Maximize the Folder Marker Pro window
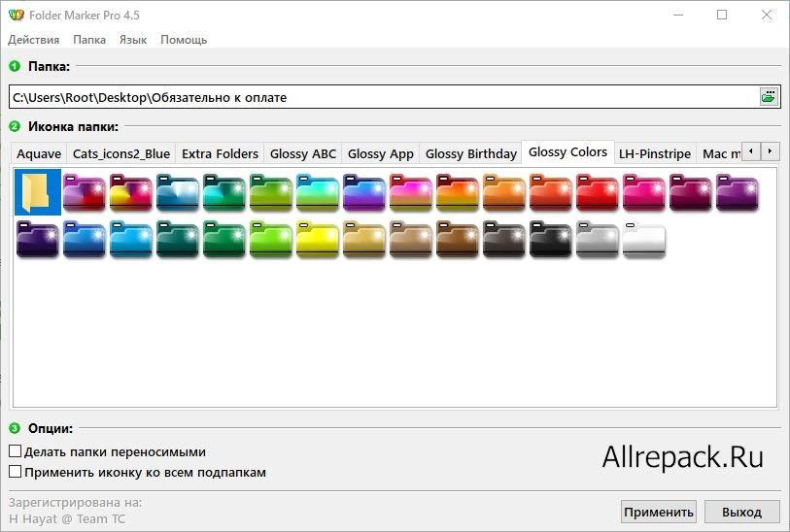Image resolution: width=790 pixels, height=532 pixels. [722, 16]
